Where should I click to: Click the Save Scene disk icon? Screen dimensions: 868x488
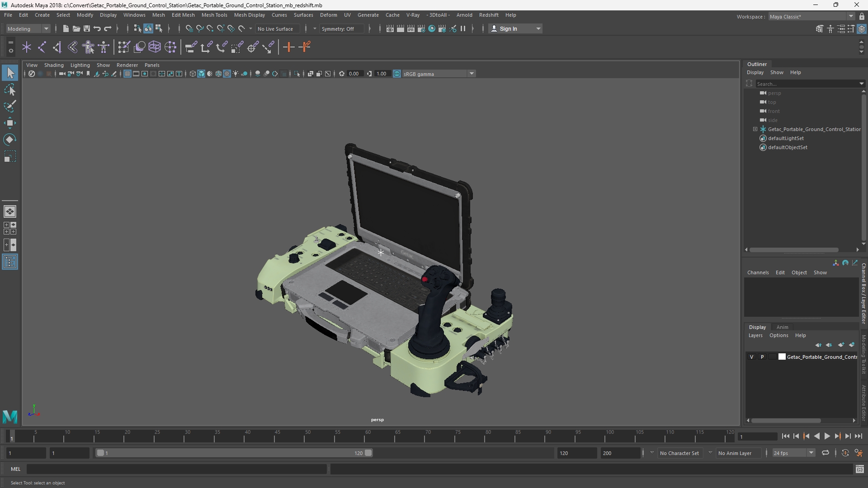pos(86,28)
